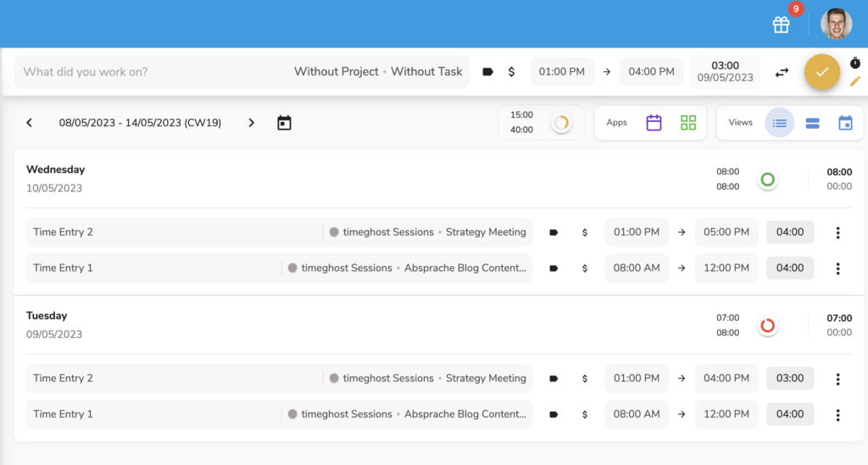Open more options for Wednesday Time Entry 2
This screenshot has width=868, height=465.
click(x=837, y=232)
